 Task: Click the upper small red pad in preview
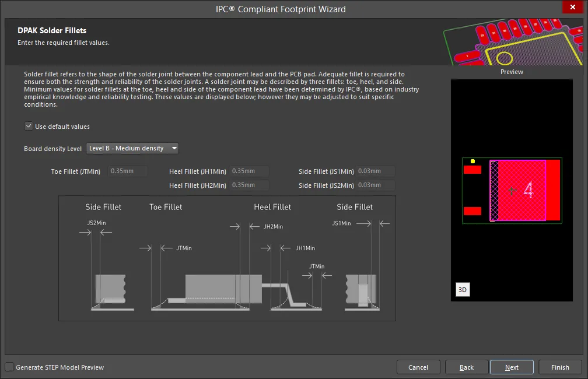[x=473, y=170]
